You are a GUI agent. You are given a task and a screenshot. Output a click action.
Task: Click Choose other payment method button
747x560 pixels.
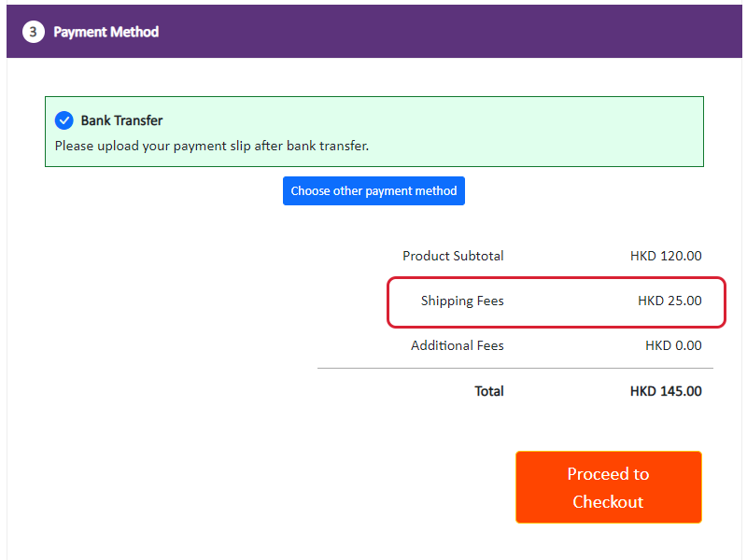tap(373, 191)
